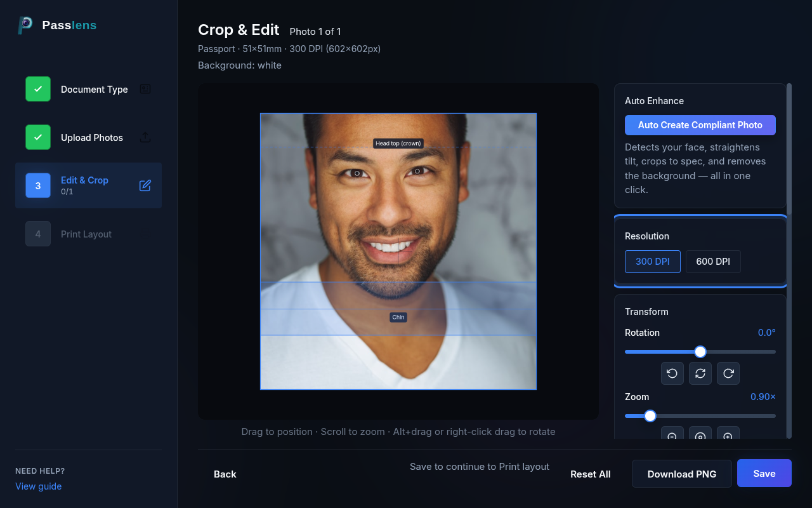Click the green checkmark beside Document Type
The width and height of the screenshot is (812, 508).
click(38, 89)
